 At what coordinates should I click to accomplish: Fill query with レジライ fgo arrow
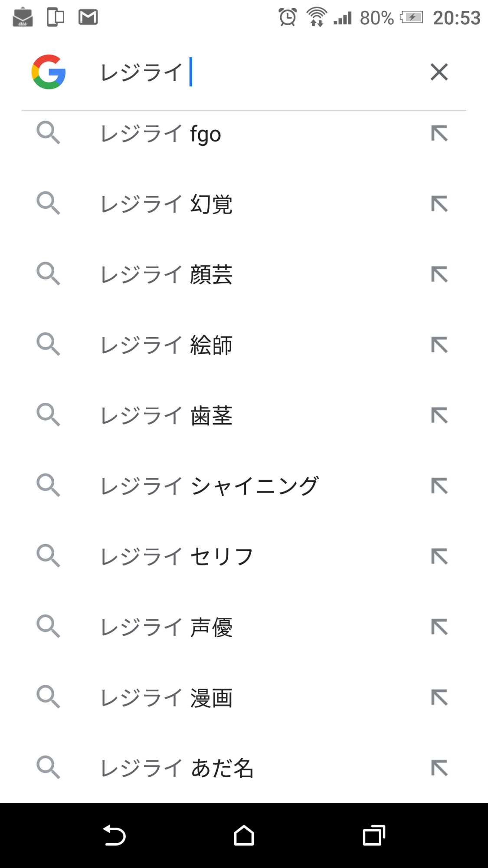439,134
